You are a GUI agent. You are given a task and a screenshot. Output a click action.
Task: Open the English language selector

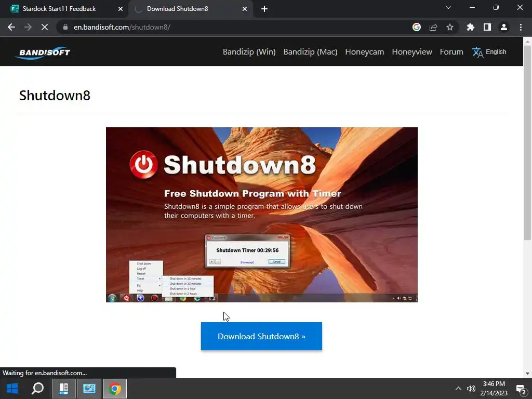(489, 52)
